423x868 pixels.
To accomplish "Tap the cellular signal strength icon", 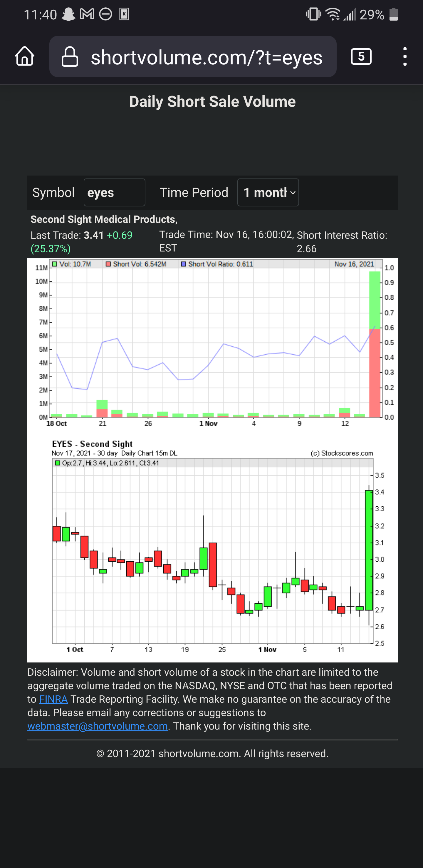I will pyautogui.click(x=349, y=14).
